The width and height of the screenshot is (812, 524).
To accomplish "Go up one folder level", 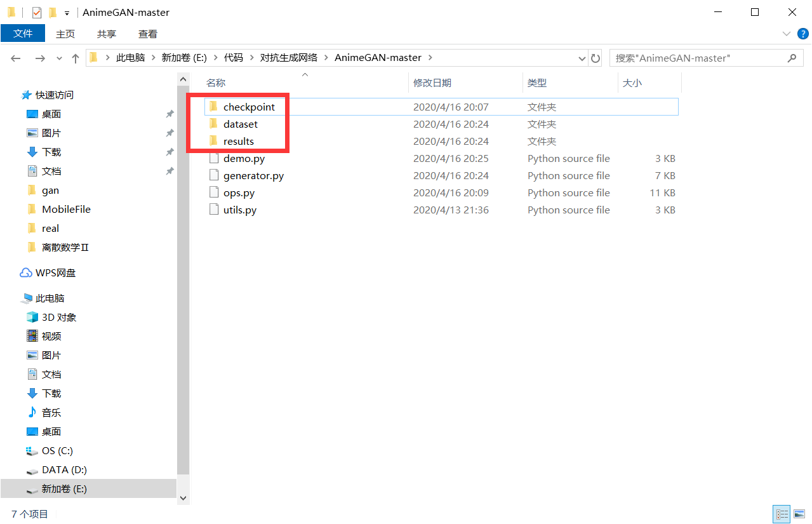I will (x=76, y=58).
